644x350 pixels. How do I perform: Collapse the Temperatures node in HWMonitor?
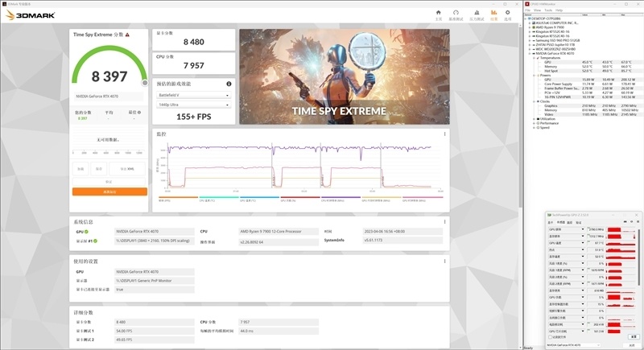[534, 58]
